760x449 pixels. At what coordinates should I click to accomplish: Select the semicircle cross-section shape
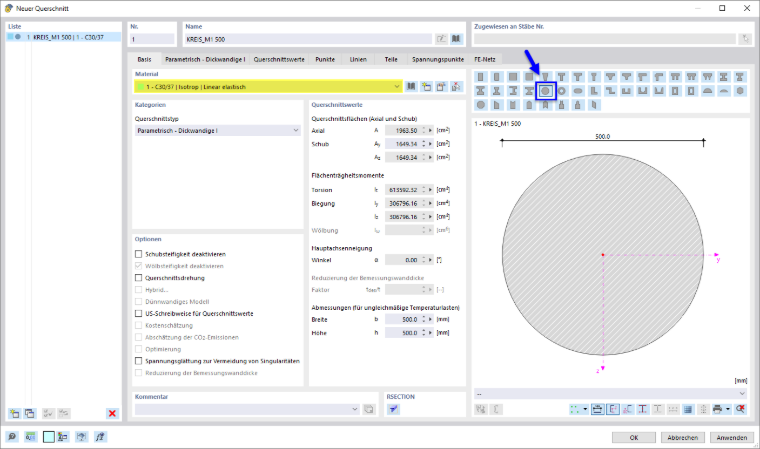coord(708,91)
